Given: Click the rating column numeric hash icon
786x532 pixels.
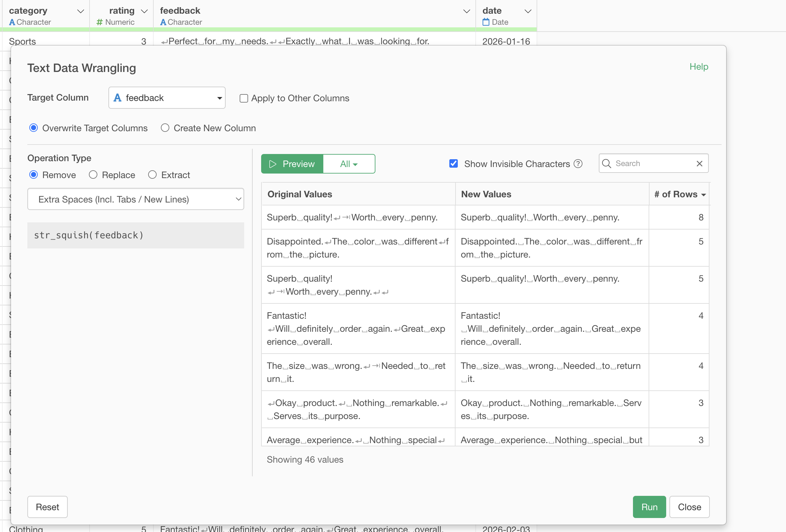Looking at the screenshot, I should click(99, 22).
